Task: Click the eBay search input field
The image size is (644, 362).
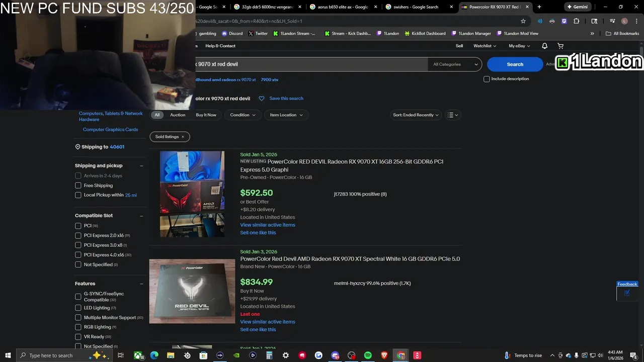Action: 311,64
